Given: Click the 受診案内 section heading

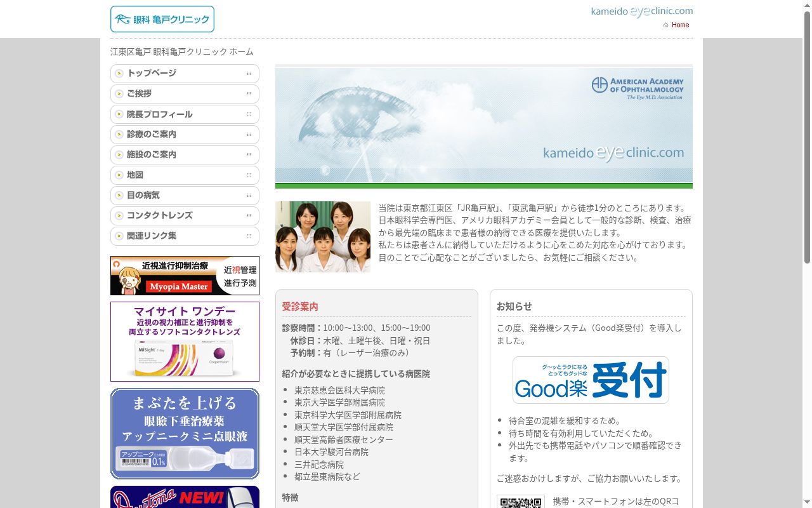Looking at the screenshot, I should click(300, 307).
